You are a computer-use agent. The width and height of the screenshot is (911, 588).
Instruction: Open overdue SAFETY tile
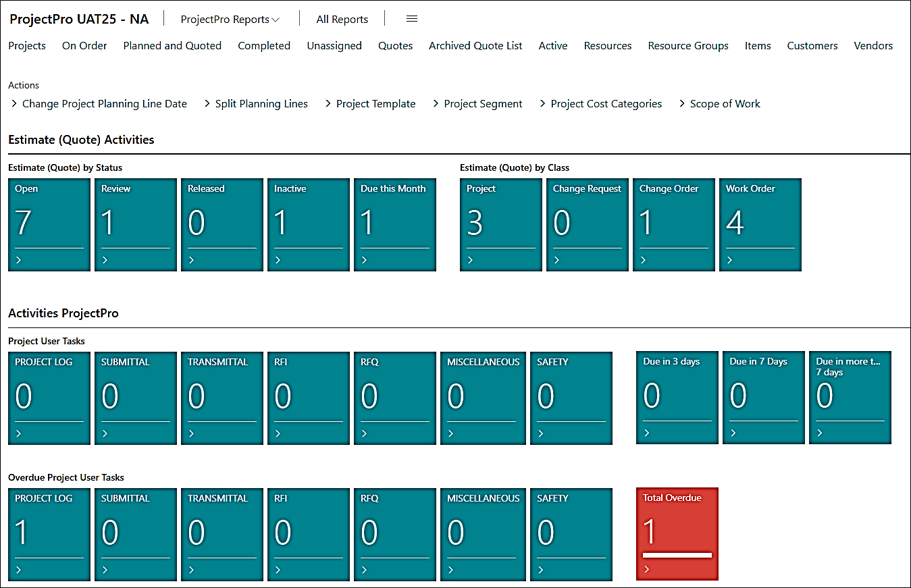tap(571, 535)
